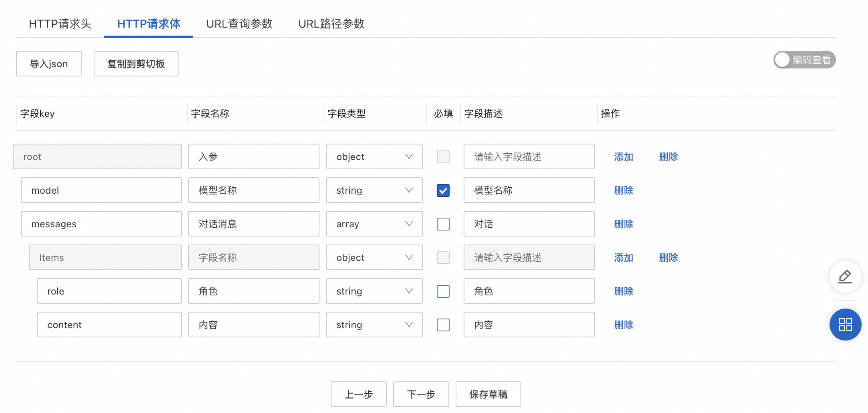Screen dimensions: 868x413
Task: Check the required box for Items row
Action: tap(443, 258)
